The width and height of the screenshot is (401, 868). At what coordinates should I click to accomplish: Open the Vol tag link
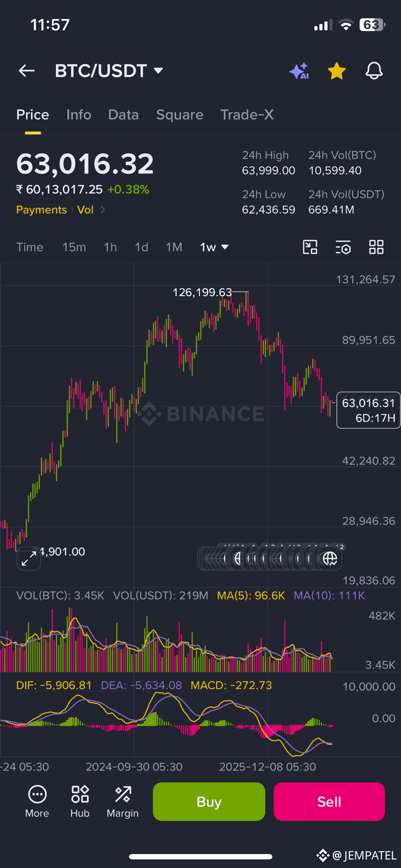85,210
